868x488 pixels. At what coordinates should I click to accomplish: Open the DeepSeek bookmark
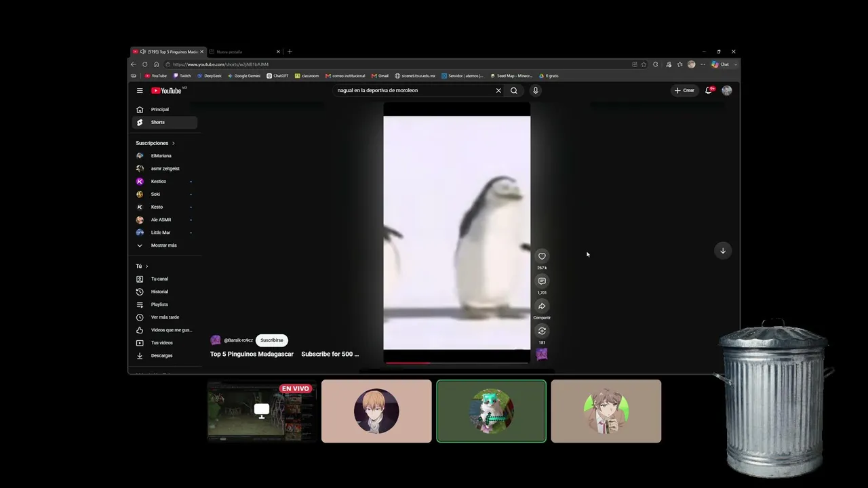point(209,76)
